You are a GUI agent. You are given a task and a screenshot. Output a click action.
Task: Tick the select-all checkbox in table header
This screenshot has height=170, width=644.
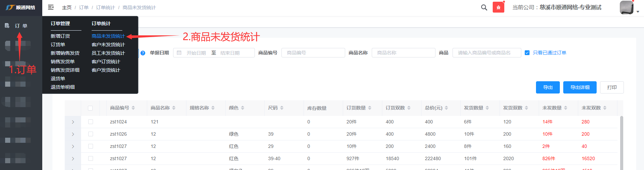pyautogui.click(x=90, y=108)
